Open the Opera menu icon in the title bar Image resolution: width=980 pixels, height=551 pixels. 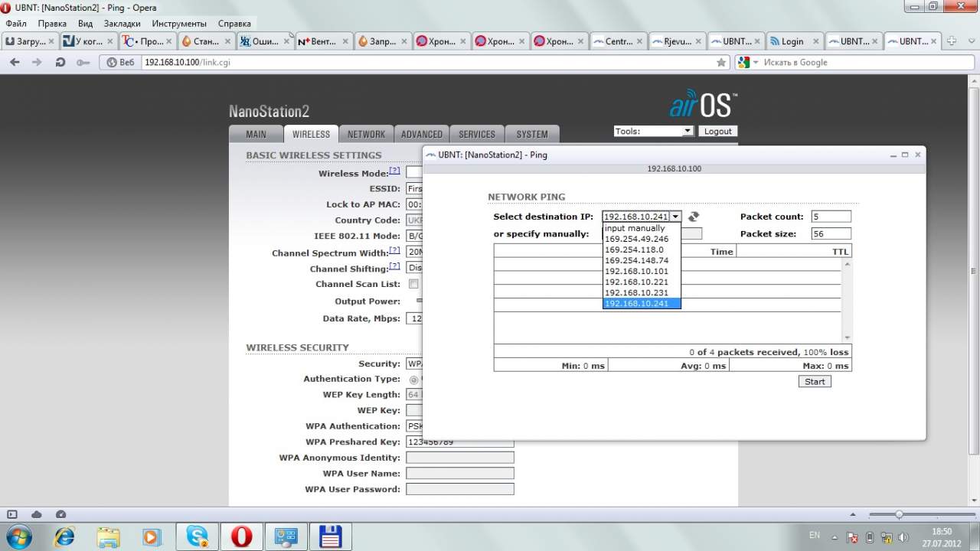pyautogui.click(x=6, y=8)
